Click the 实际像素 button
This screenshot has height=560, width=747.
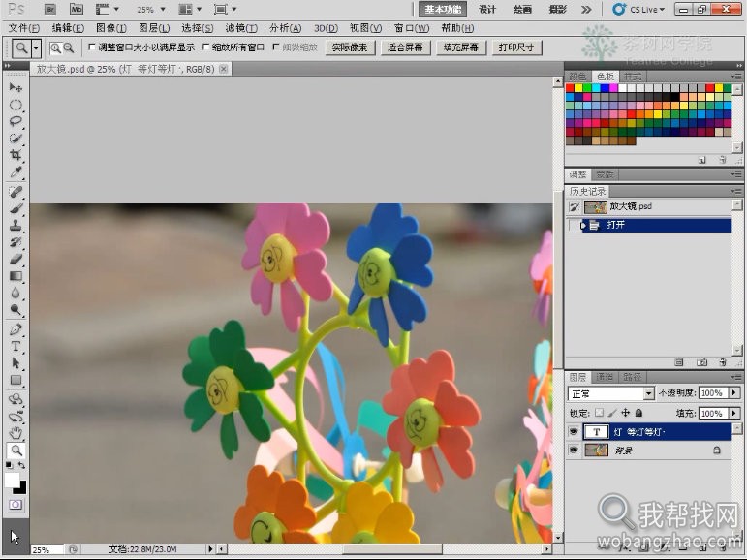click(x=350, y=47)
